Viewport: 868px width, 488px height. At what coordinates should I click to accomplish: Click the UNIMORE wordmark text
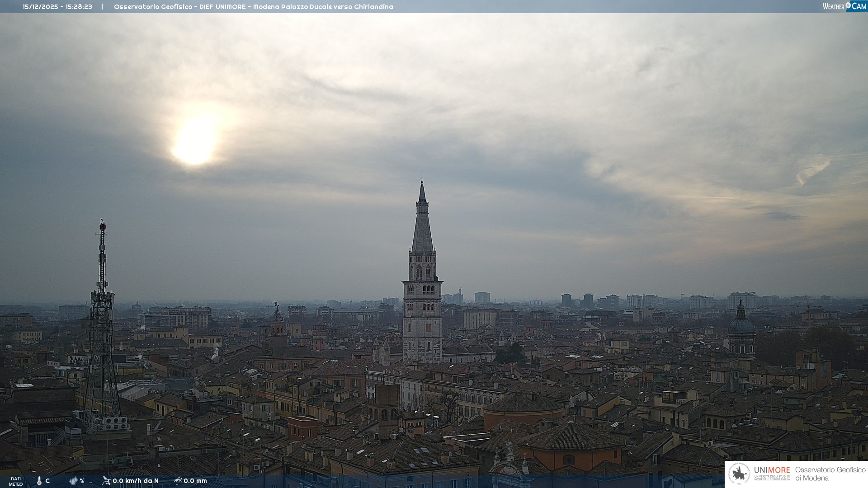pos(772,470)
